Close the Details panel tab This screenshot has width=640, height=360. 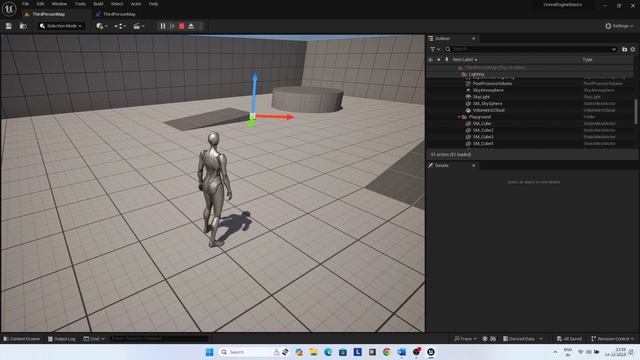coord(473,165)
